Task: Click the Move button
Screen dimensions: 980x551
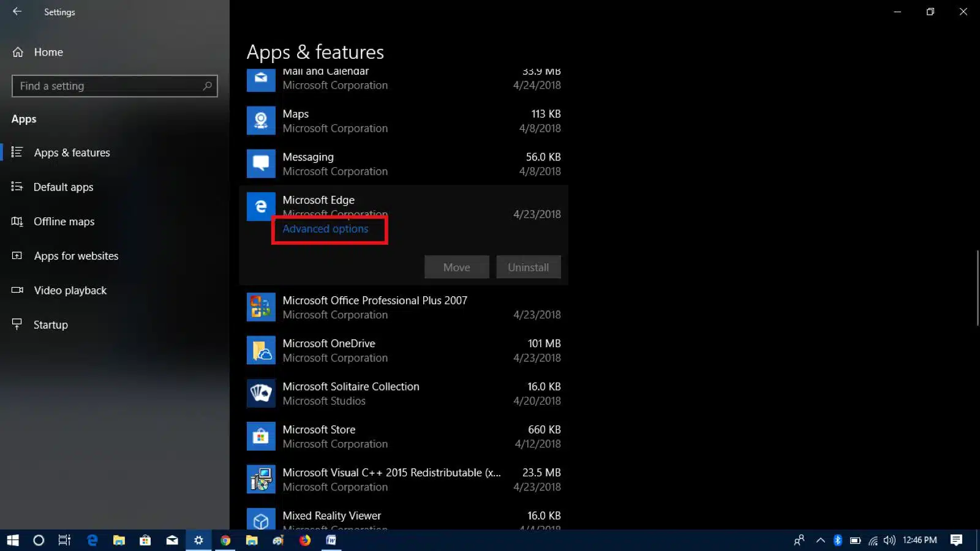Action: [456, 267]
